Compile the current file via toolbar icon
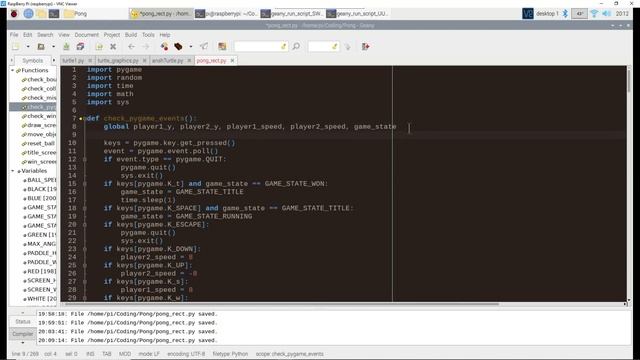 click(x=164, y=47)
